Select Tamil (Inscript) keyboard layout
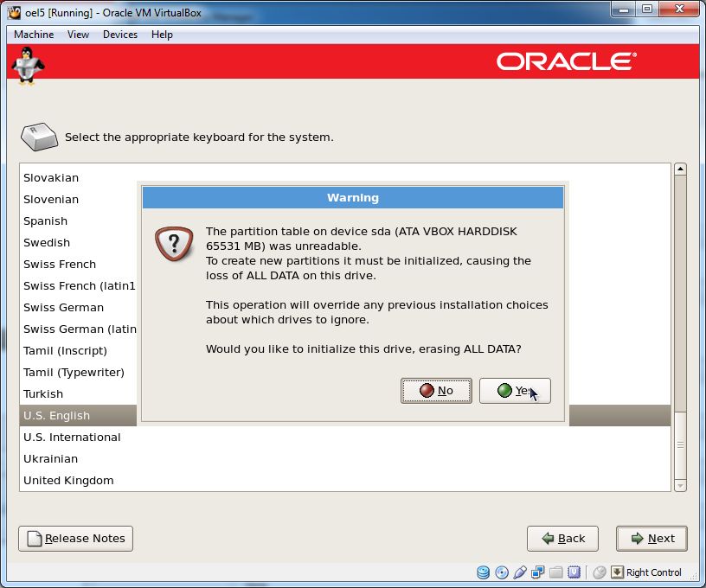706x588 pixels. pos(79,350)
